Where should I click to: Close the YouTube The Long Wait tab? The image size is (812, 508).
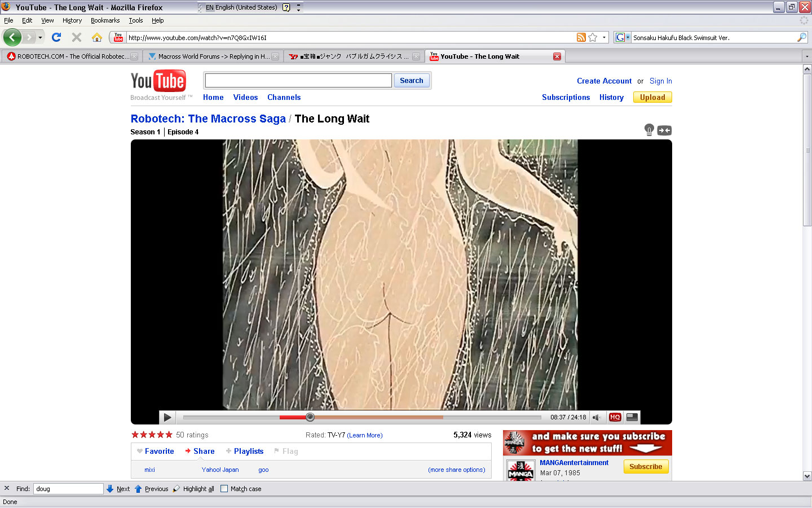click(557, 56)
